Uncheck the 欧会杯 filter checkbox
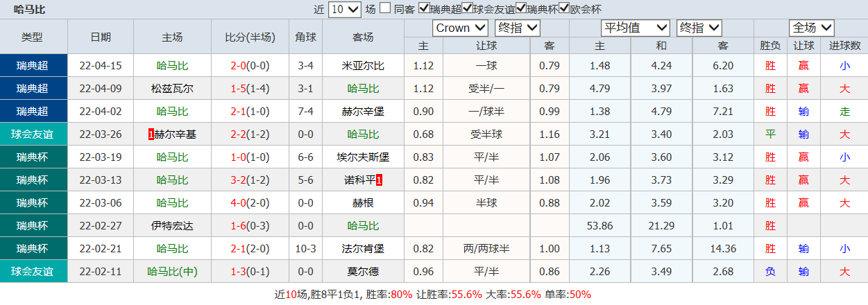868x305 pixels. click(564, 9)
